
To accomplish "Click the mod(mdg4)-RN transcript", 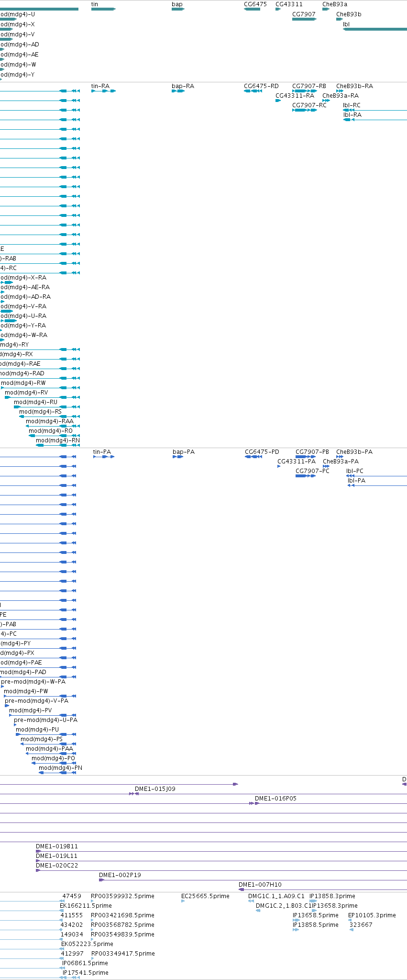I will [58, 445].
